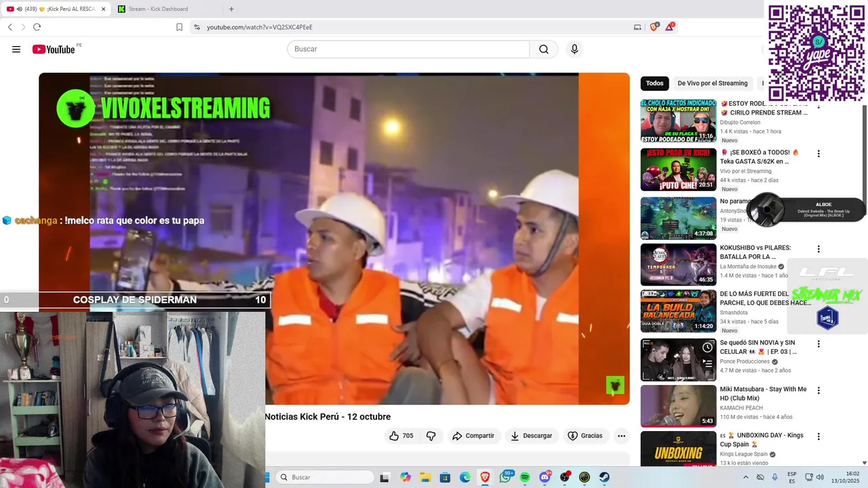Like the video with thumbs up

(x=400, y=436)
